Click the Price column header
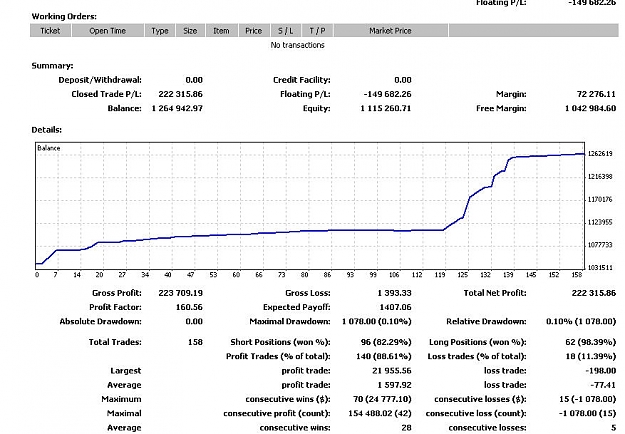625x434 pixels. point(254,31)
